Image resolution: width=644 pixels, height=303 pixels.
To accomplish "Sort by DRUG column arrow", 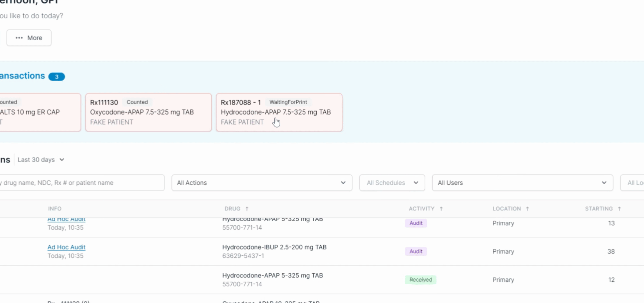I will pos(247,209).
